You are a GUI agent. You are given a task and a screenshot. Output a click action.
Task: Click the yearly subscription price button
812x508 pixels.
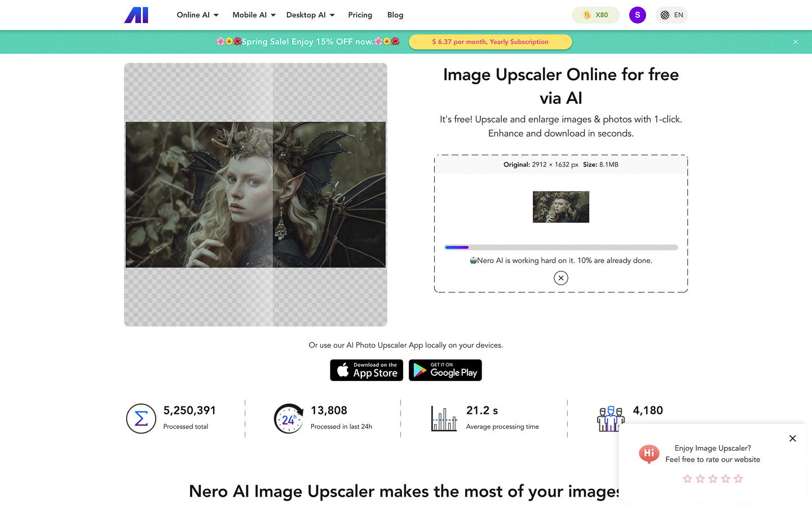point(490,42)
